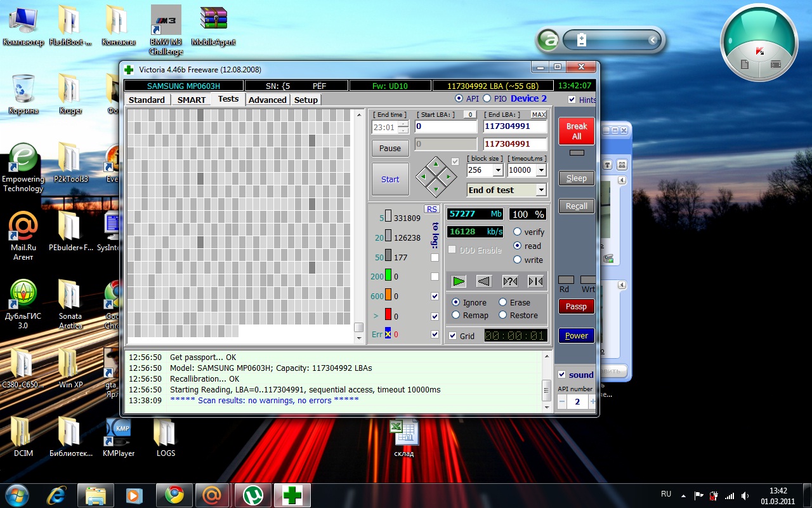This screenshot has width=812, height=508.
Task: Select BMW M3 Challenge shortcut
Action: click(166, 30)
